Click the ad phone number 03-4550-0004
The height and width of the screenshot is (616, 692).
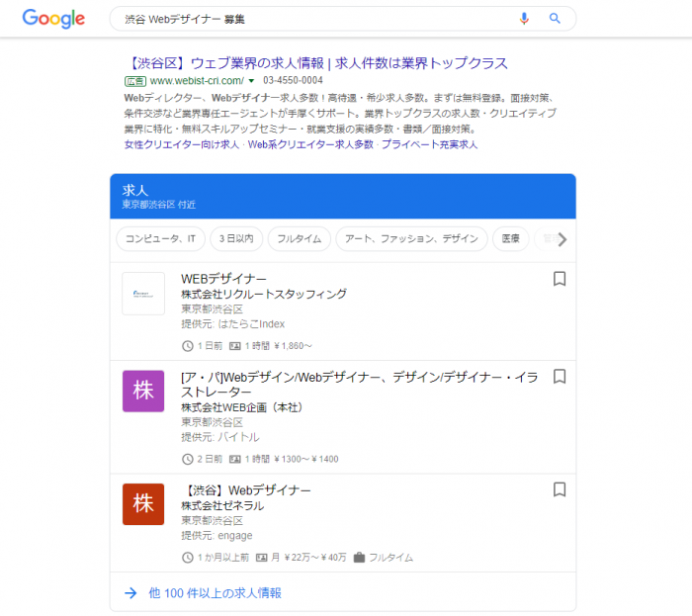coord(293,80)
